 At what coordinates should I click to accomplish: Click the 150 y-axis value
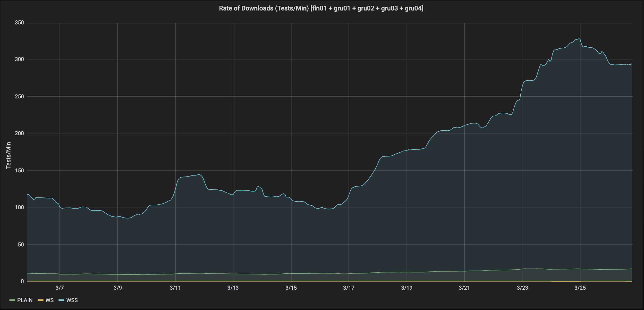pos(19,171)
